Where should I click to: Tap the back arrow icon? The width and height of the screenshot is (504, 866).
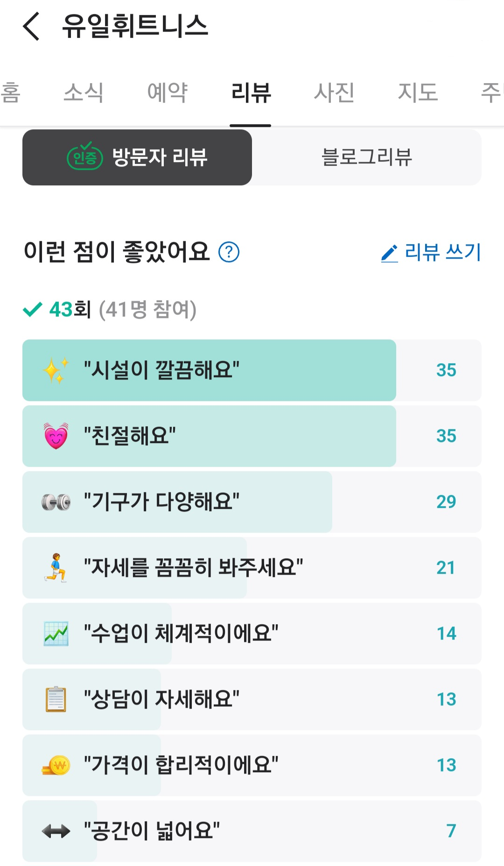pyautogui.click(x=31, y=27)
